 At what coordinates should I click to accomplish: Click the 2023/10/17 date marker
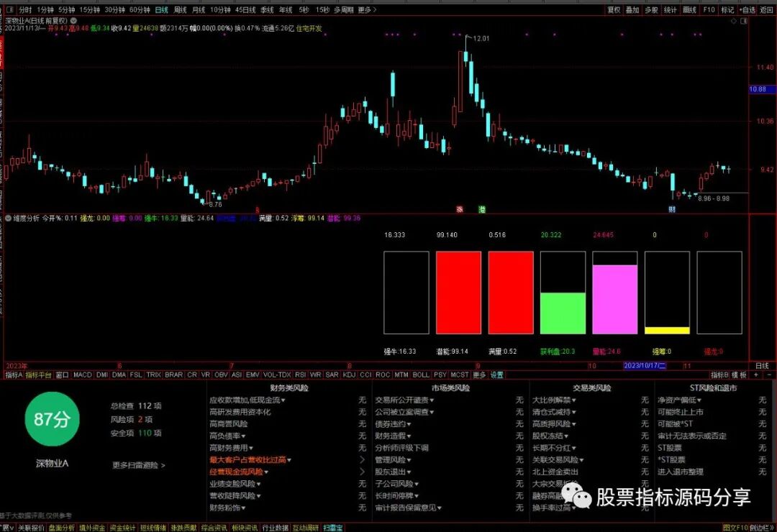(x=645, y=365)
